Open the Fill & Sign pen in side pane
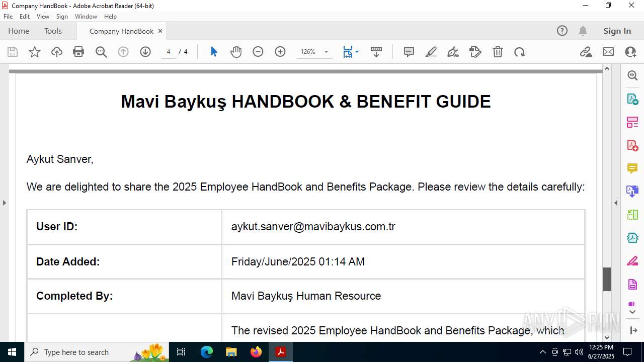The height and width of the screenshot is (362, 644). (632, 261)
